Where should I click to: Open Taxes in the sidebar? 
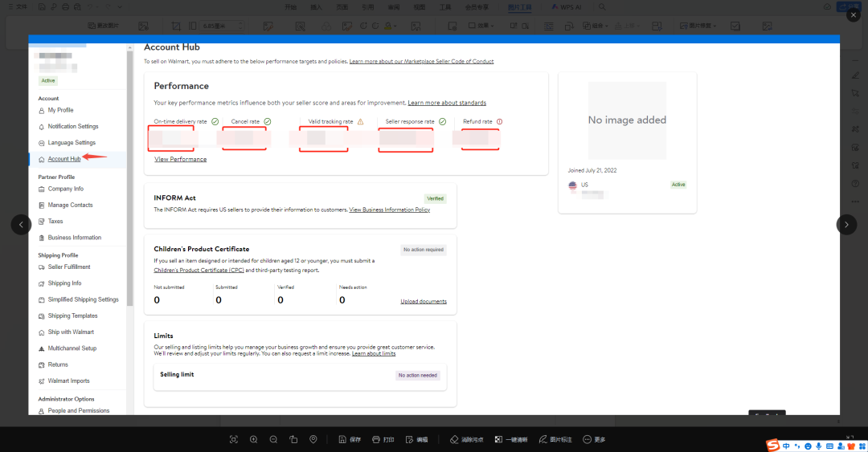55,221
